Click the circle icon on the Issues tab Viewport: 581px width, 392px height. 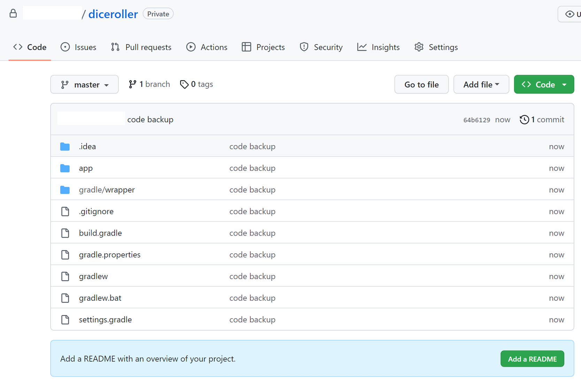point(65,47)
